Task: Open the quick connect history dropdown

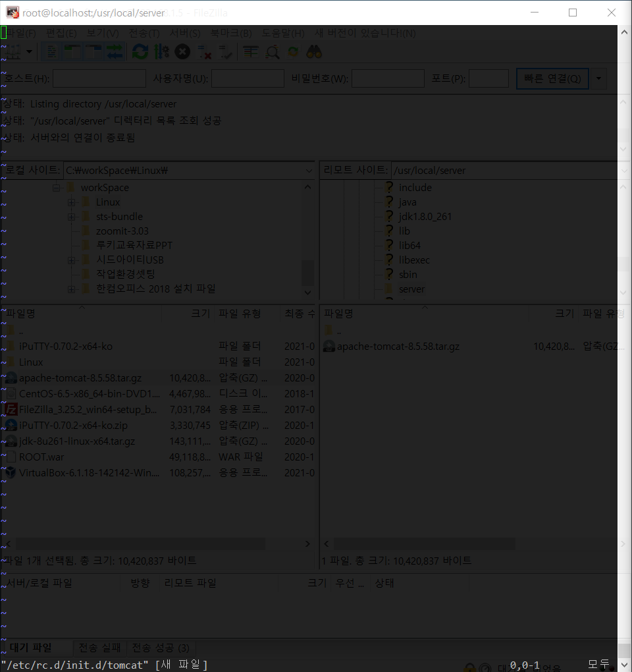Action: click(x=598, y=78)
